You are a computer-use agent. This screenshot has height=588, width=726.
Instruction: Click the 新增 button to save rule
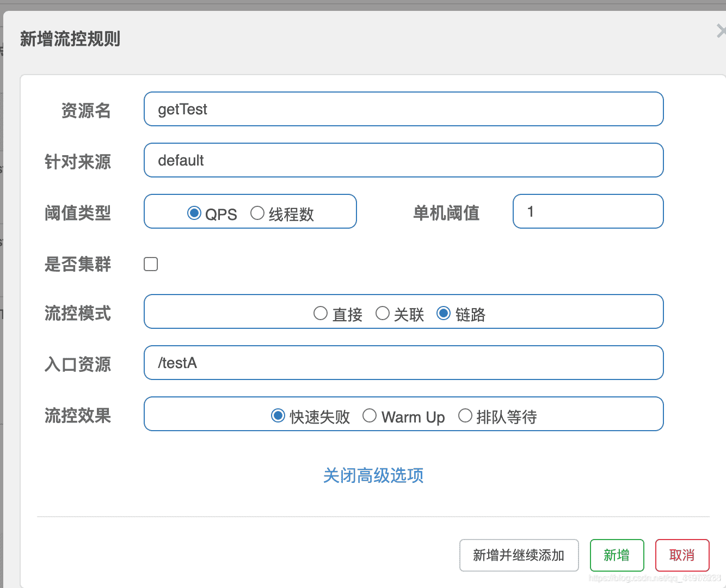(617, 555)
